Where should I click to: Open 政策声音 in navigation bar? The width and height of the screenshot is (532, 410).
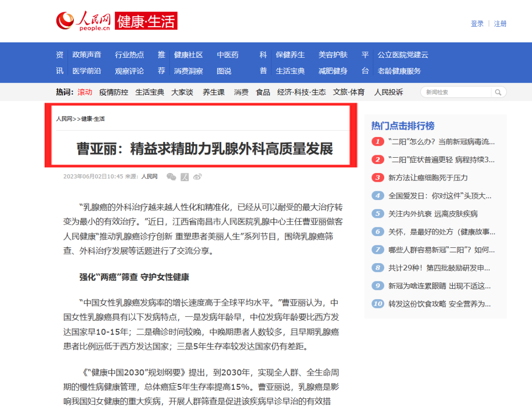point(87,55)
